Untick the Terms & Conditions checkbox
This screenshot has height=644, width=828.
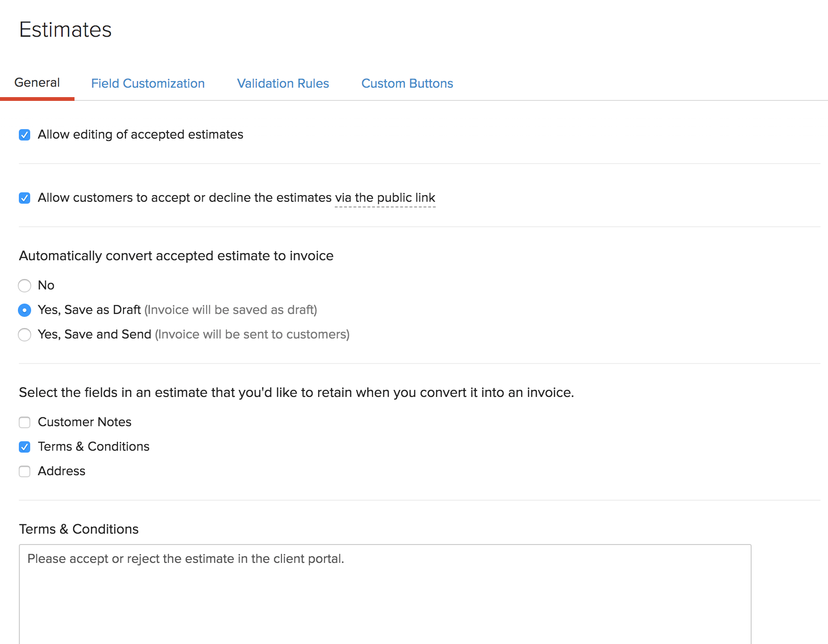pos(25,447)
